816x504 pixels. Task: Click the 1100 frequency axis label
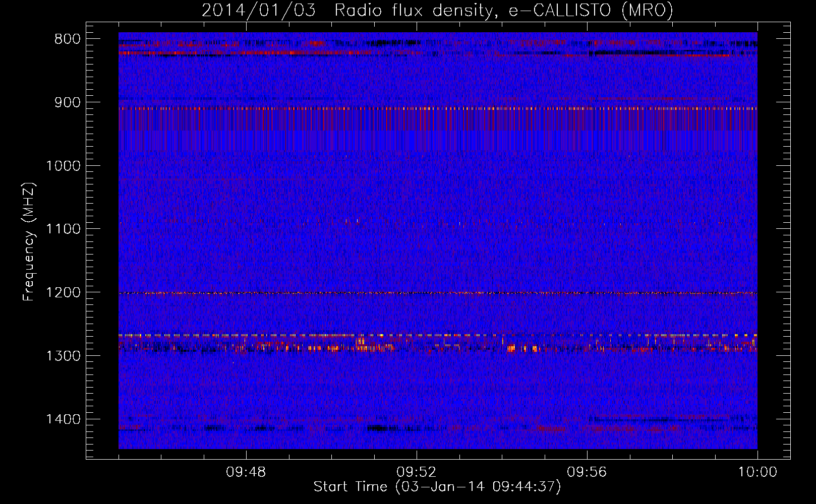[63, 229]
